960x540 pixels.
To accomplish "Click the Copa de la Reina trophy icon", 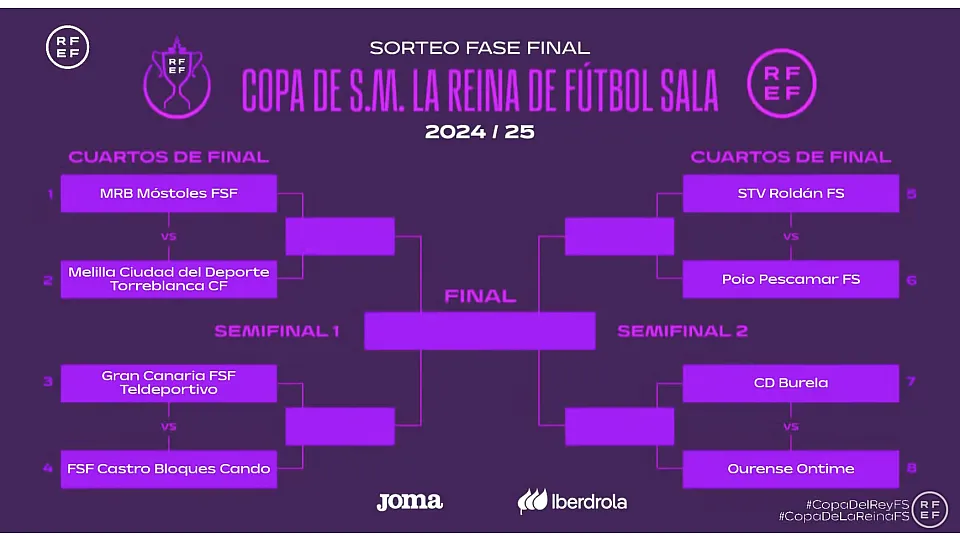I will (x=177, y=75).
